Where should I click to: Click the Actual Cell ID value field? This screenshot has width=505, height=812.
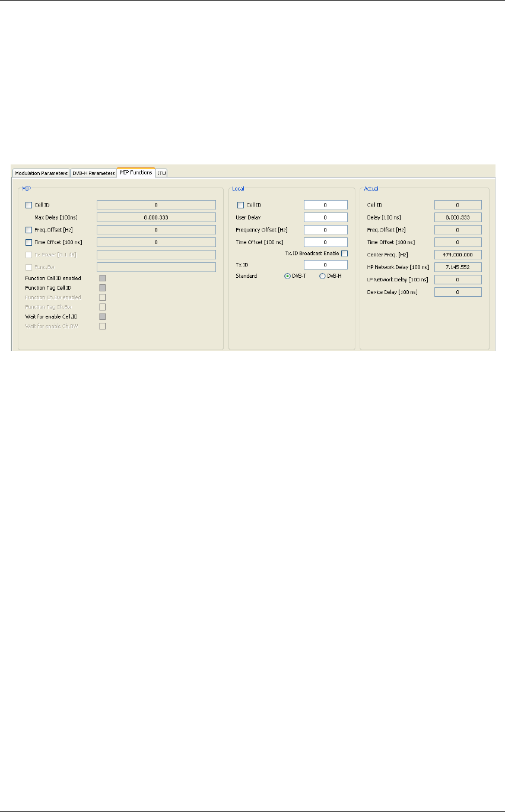[x=458, y=205]
